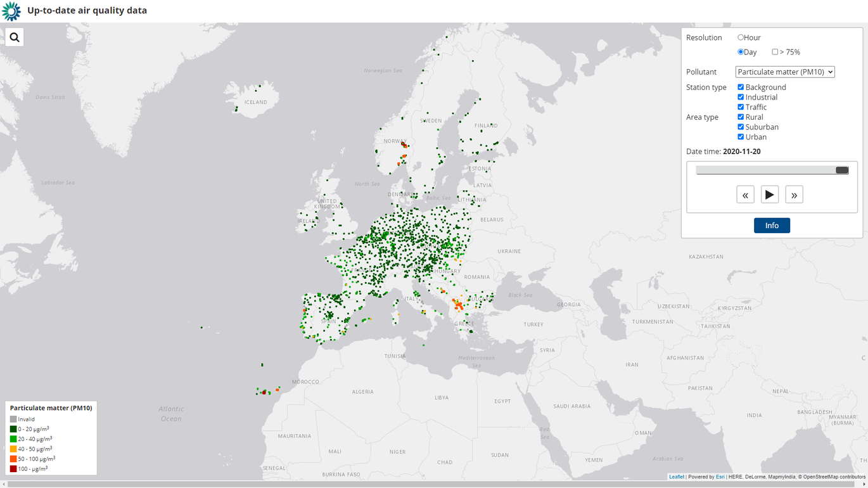The width and height of the screenshot is (868, 488).
Task: Click the date time slider handle
Action: point(841,170)
